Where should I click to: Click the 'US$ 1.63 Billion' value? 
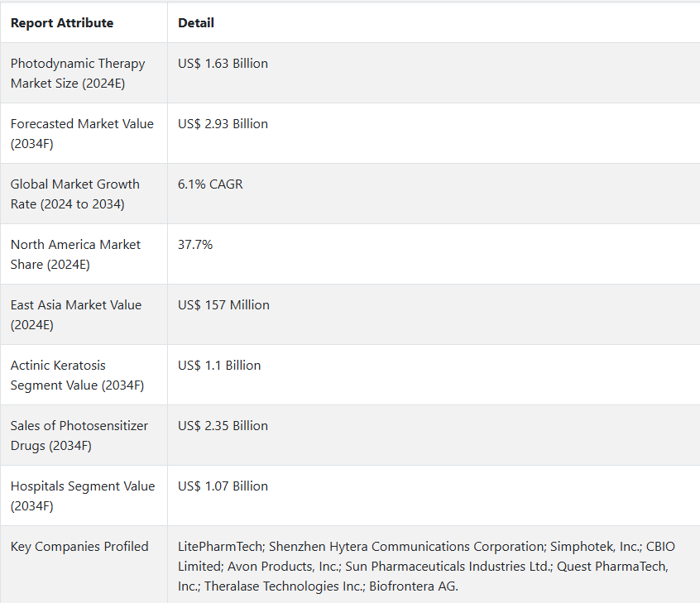pyautogui.click(x=223, y=64)
